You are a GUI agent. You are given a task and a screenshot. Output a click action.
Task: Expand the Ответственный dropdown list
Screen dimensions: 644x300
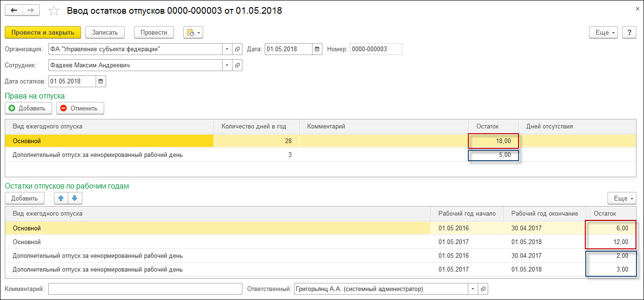472,289
